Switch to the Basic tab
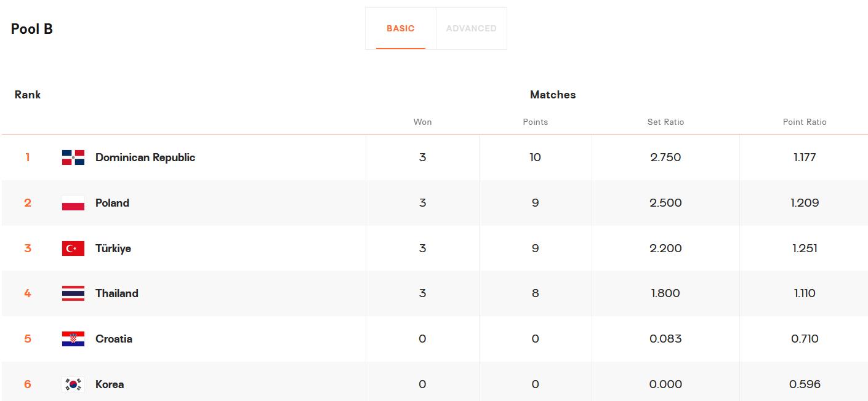The image size is (868, 401). point(400,28)
